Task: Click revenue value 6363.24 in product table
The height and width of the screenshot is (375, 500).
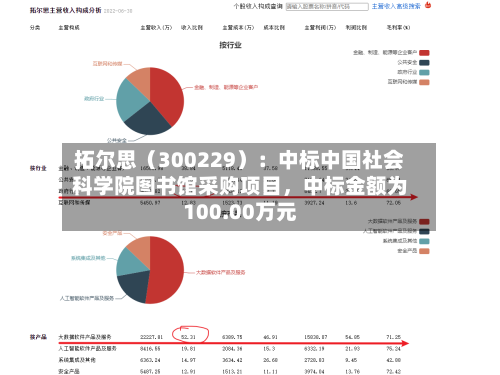Action: point(150,360)
